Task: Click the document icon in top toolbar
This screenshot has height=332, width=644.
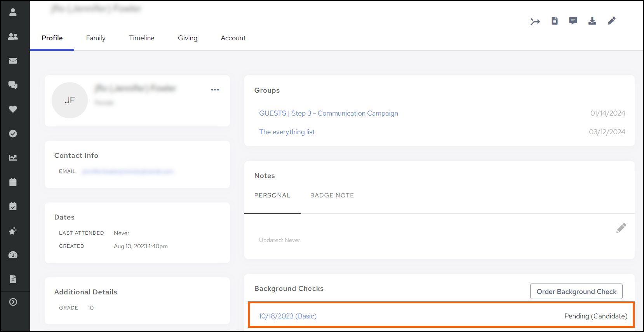Action: 555,21
